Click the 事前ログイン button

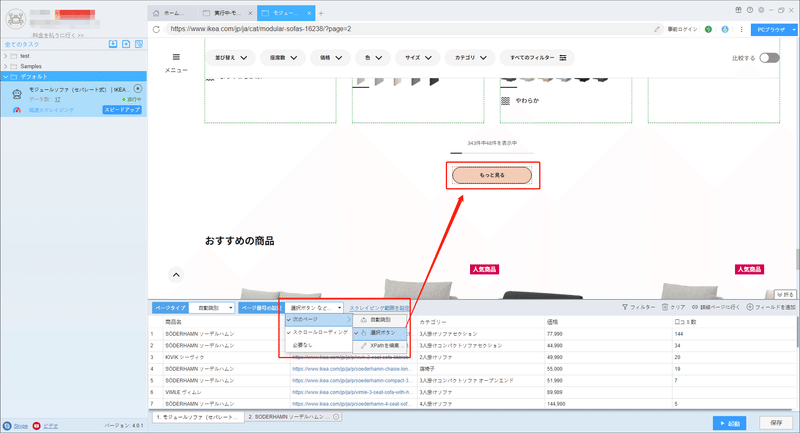[x=682, y=29]
